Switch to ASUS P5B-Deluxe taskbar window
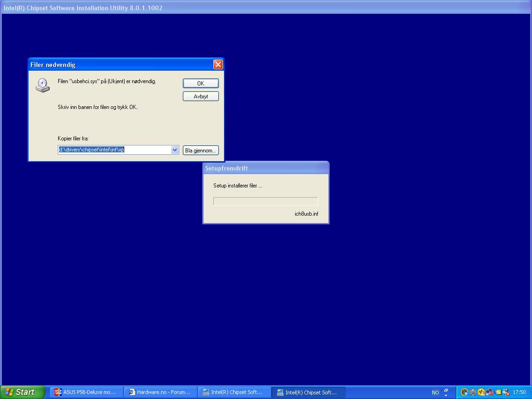The image size is (532, 399). [x=86, y=392]
